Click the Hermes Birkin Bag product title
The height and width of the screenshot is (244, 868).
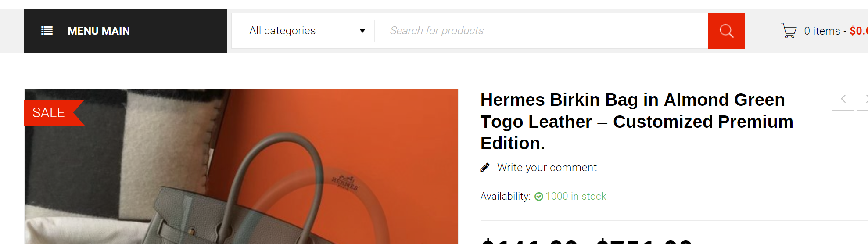tap(636, 122)
